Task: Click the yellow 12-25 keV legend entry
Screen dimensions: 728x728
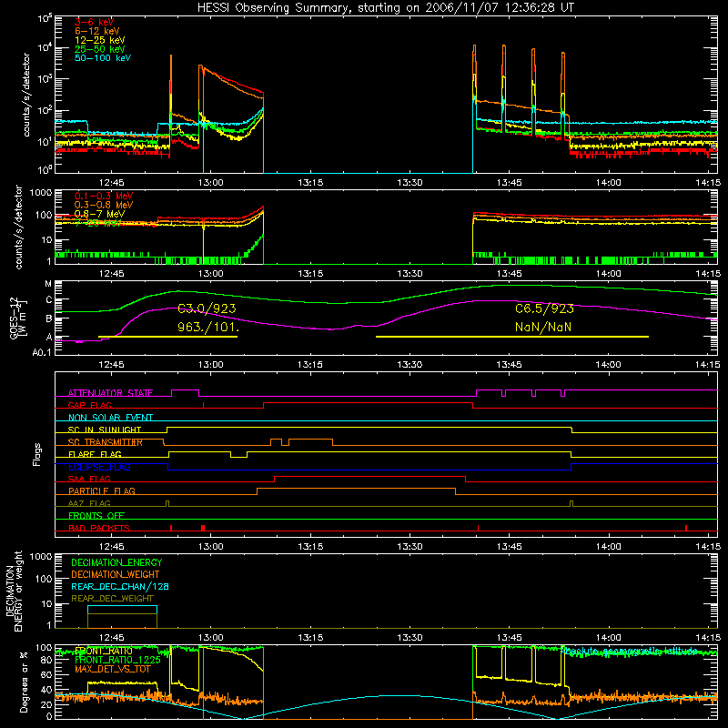Action: (x=100, y=40)
